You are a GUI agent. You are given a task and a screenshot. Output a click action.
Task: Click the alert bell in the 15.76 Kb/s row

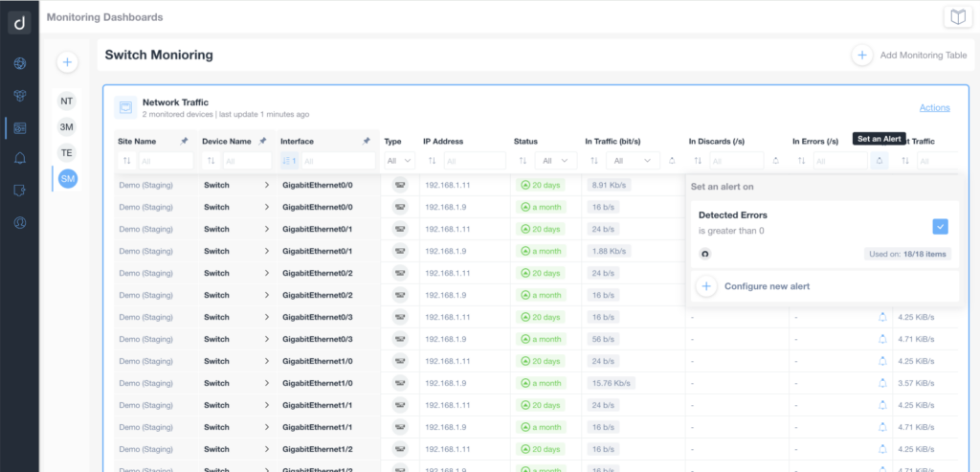[x=882, y=383]
